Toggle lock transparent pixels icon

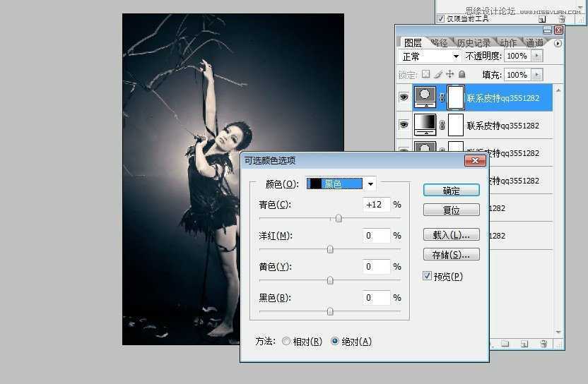pyautogui.click(x=425, y=74)
